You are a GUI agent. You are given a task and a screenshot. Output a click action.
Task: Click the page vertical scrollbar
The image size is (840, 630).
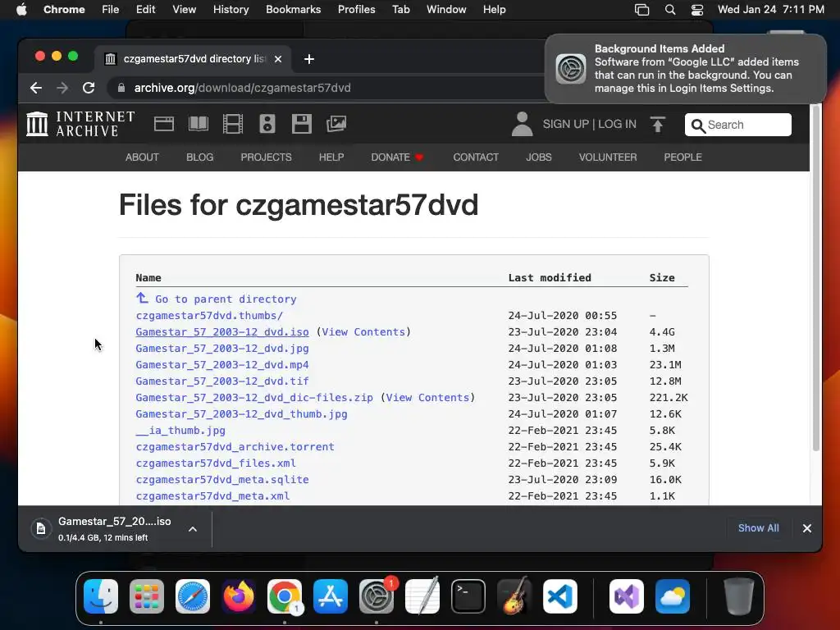[816, 279]
